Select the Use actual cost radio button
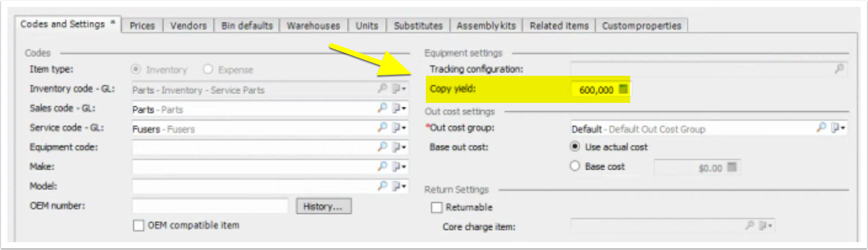This screenshot has width=868, height=250. point(575,147)
